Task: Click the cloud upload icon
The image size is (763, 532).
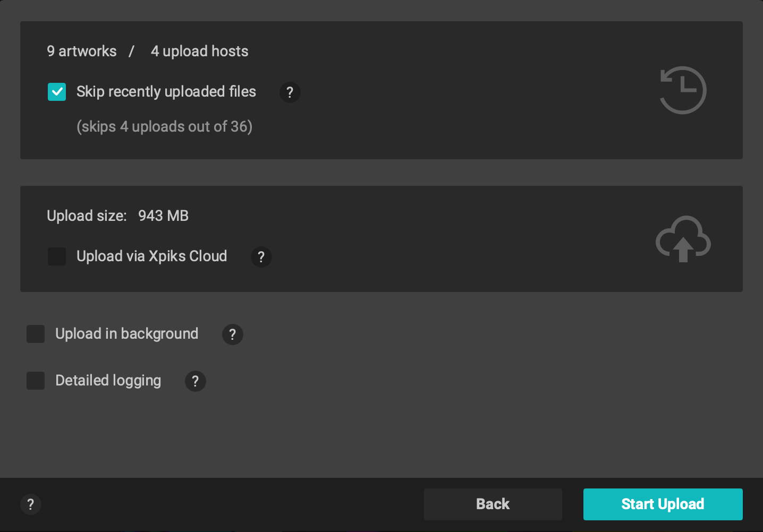Action: (683, 239)
